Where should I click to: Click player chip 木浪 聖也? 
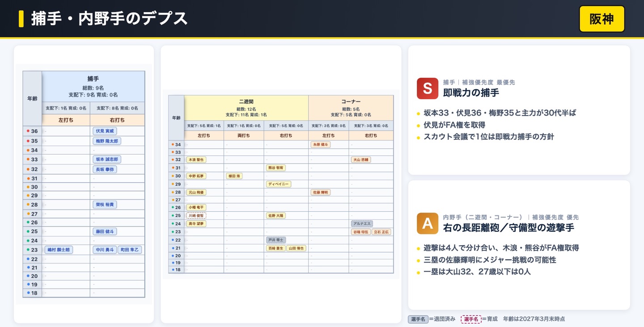click(196, 159)
